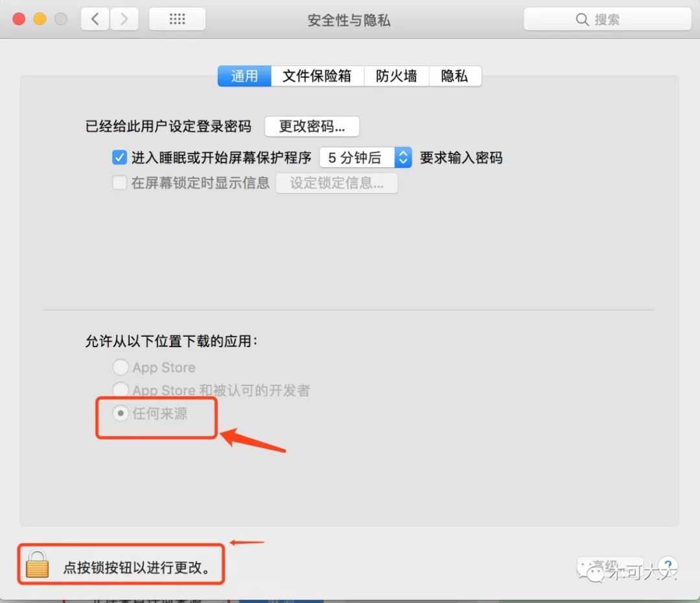Go back with the left chevron button
Screen dimensions: 700x603
(95, 19)
